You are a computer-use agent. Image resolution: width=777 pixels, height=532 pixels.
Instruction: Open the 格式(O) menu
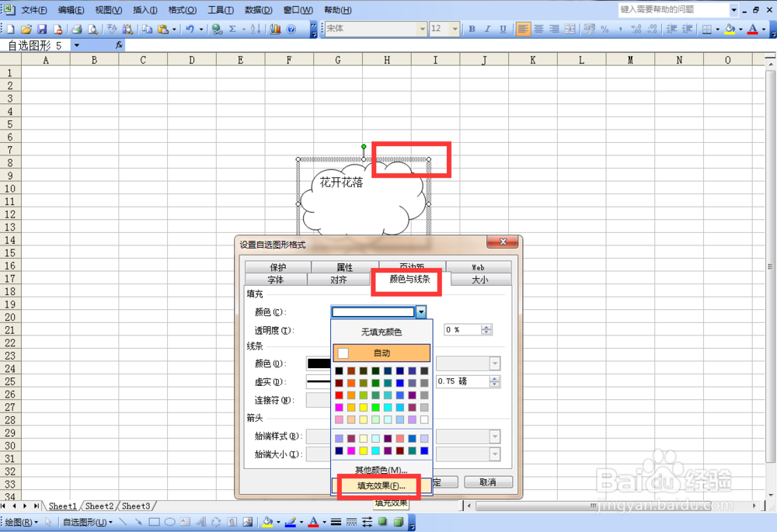click(x=181, y=10)
